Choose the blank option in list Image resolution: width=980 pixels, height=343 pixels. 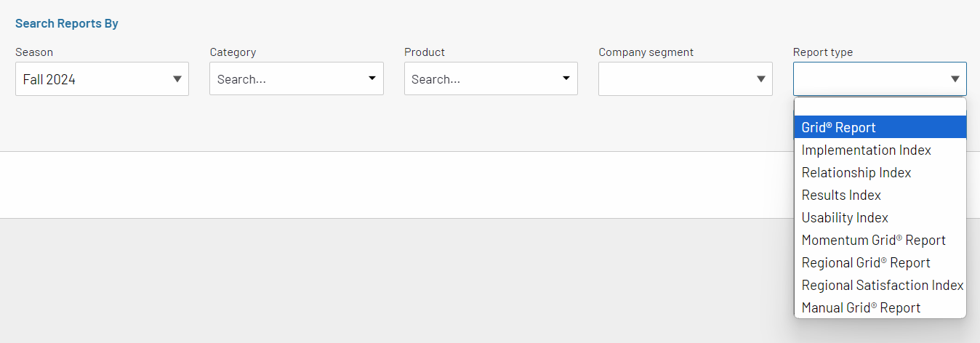click(x=880, y=108)
